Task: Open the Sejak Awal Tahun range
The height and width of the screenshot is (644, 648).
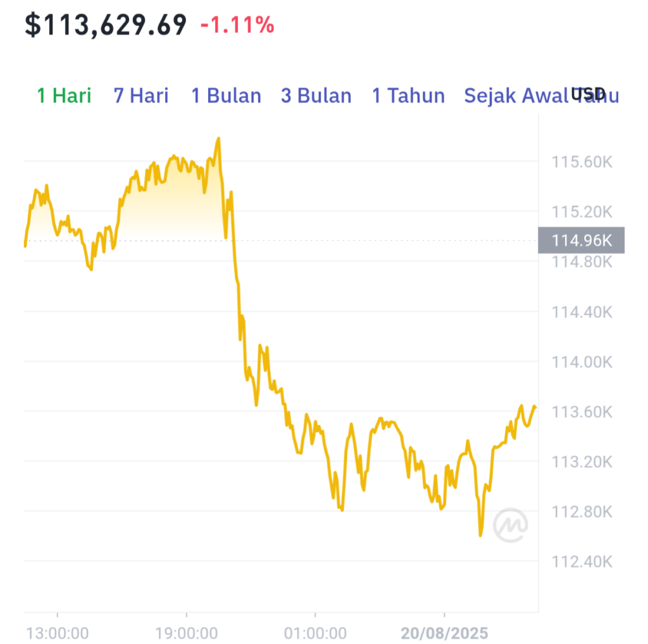Action: pos(542,96)
